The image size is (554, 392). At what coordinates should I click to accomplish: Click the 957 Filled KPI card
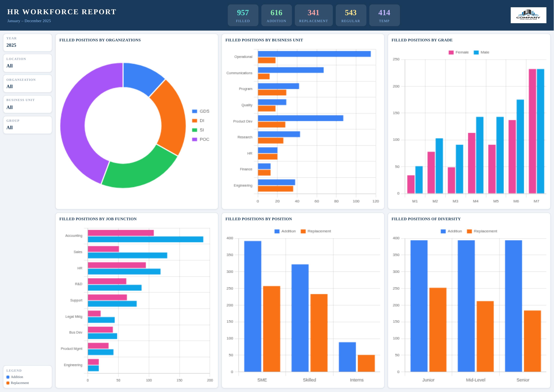tap(243, 15)
